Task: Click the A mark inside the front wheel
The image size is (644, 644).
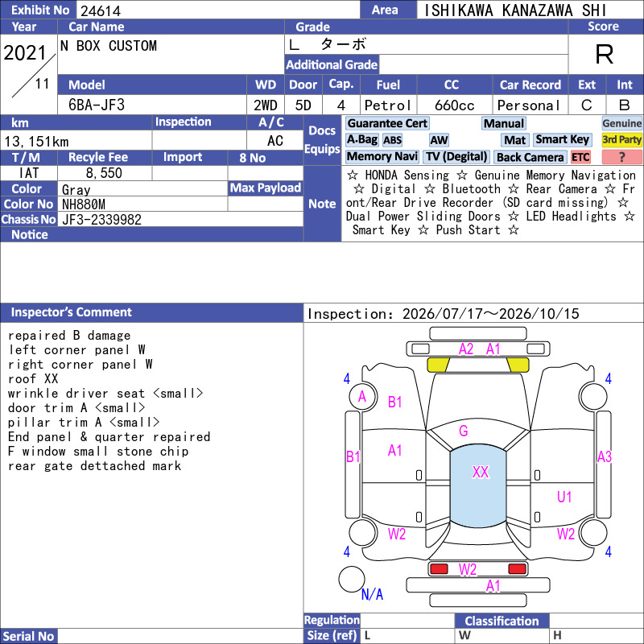Action: tap(361, 397)
